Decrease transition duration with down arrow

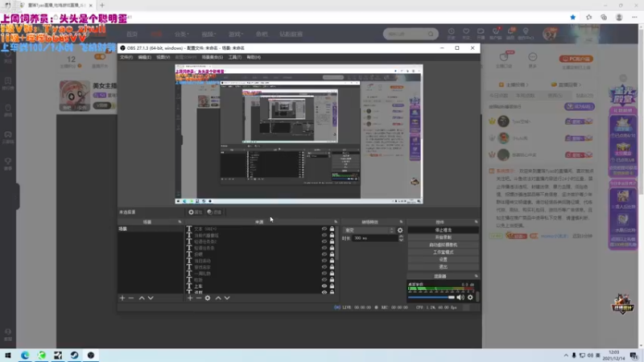(x=401, y=240)
